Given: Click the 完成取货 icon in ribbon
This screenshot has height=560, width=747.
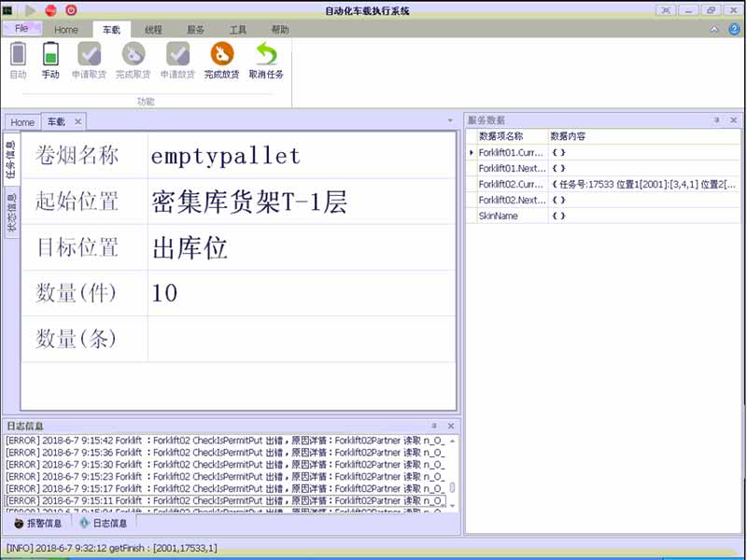Looking at the screenshot, I should coord(134,54).
